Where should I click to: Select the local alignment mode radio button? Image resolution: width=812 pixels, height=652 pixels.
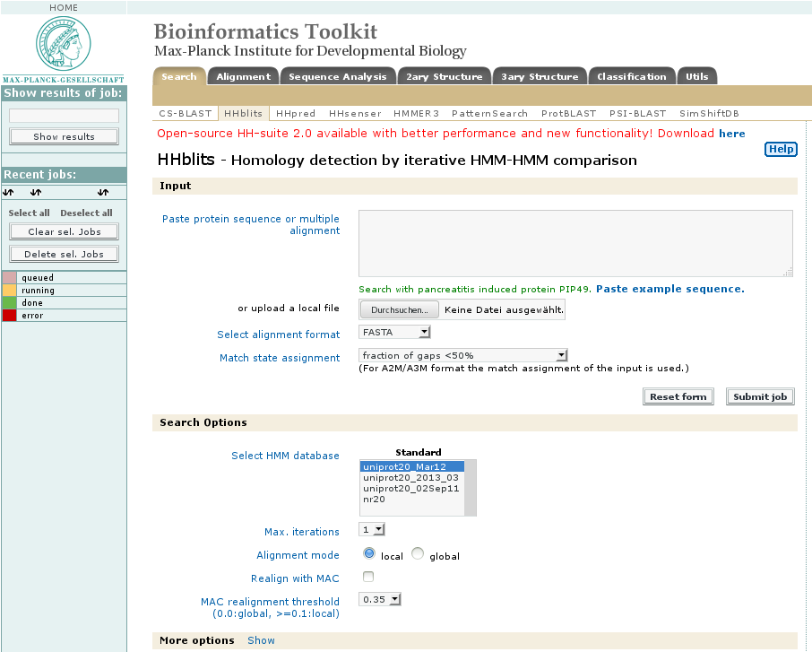pyautogui.click(x=369, y=553)
